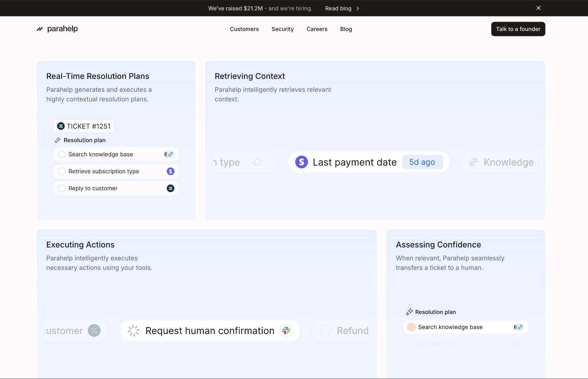The width and height of the screenshot is (588, 379).
Task: Click the purple Stripe icon beside Last payment date
Action: (x=302, y=162)
